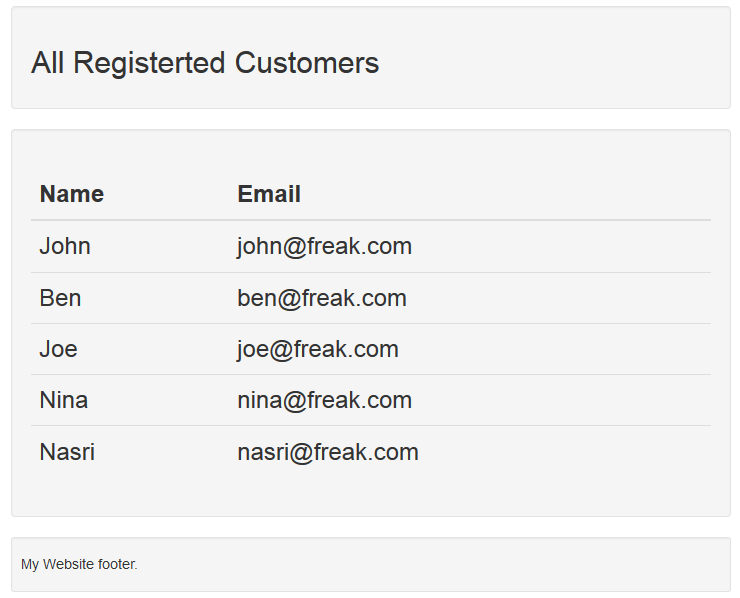This screenshot has height=598, width=740.
Task: Select the name Ben in the table
Action: pyautogui.click(x=60, y=298)
